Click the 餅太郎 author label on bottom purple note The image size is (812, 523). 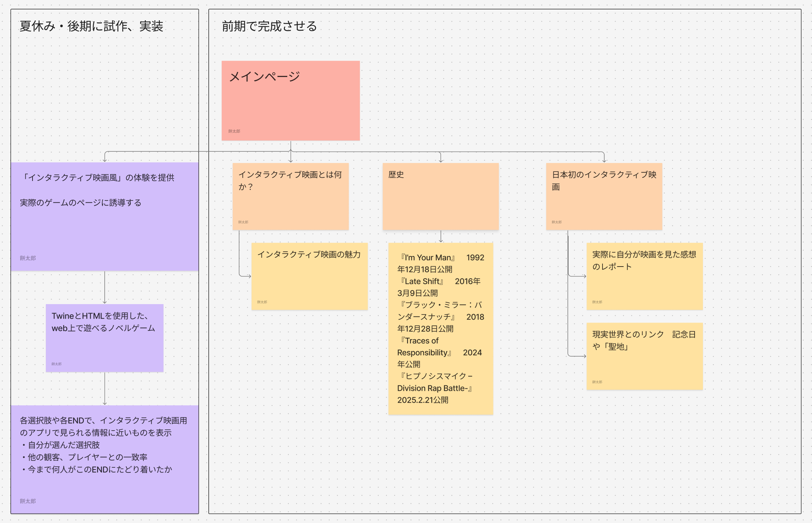click(28, 501)
